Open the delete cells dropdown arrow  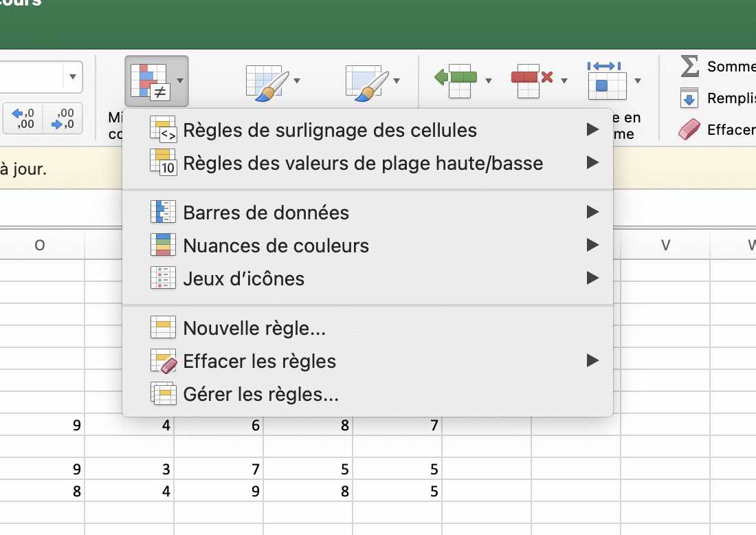(564, 80)
